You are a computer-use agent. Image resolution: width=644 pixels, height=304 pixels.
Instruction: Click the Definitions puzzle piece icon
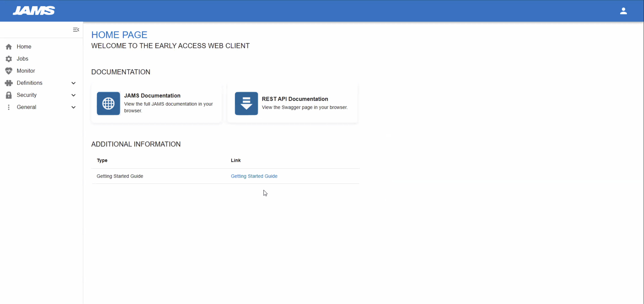[x=9, y=83]
